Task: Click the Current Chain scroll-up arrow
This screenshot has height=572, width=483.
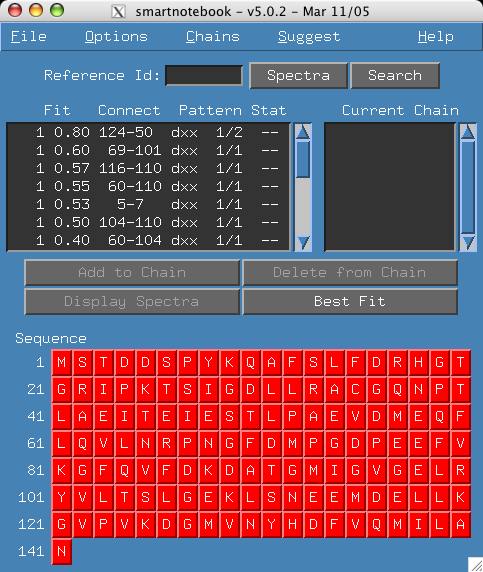Action: pos(468,133)
